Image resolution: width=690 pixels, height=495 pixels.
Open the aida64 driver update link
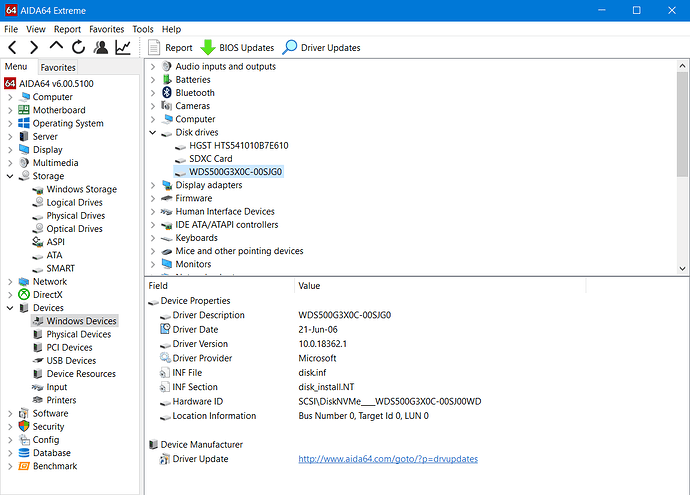click(388, 459)
